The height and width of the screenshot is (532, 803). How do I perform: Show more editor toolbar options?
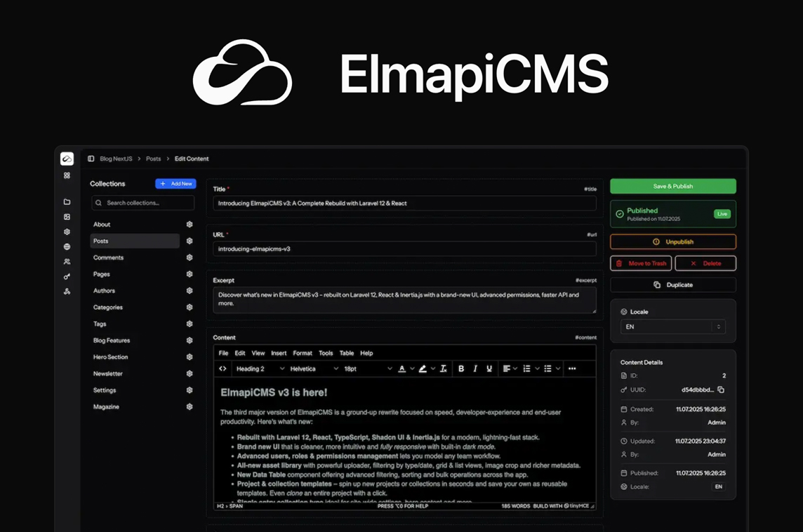pyautogui.click(x=572, y=368)
